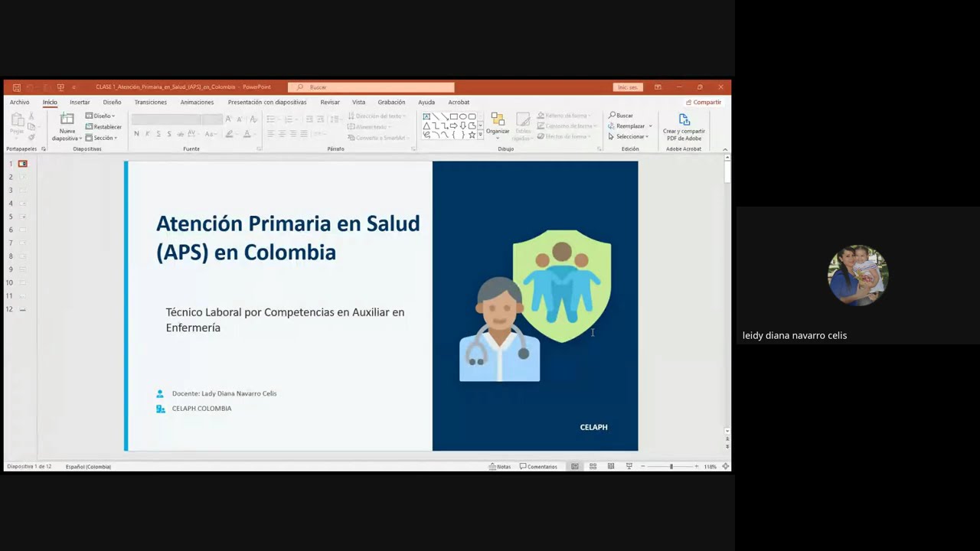Viewport: 980px width, 551px height.
Task: Open ribbon display options icon
Action: [658, 87]
